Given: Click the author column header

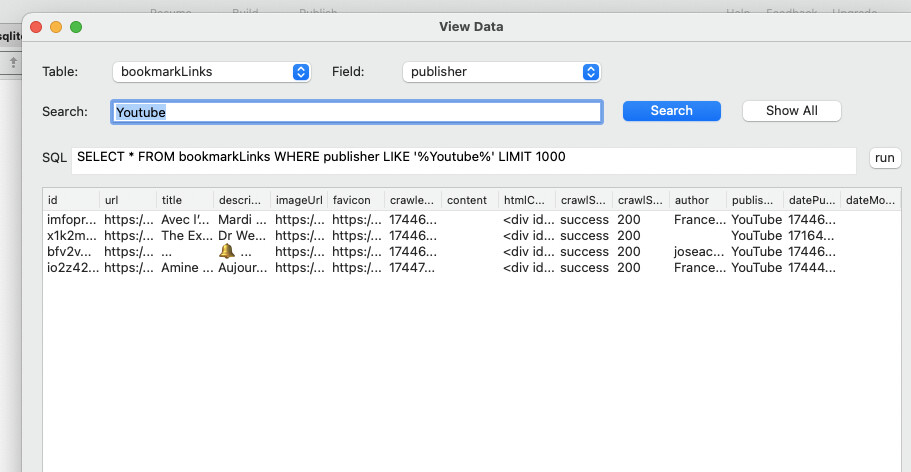Looking at the screenshot, I should pyautogui.click(x=697, y=200).
